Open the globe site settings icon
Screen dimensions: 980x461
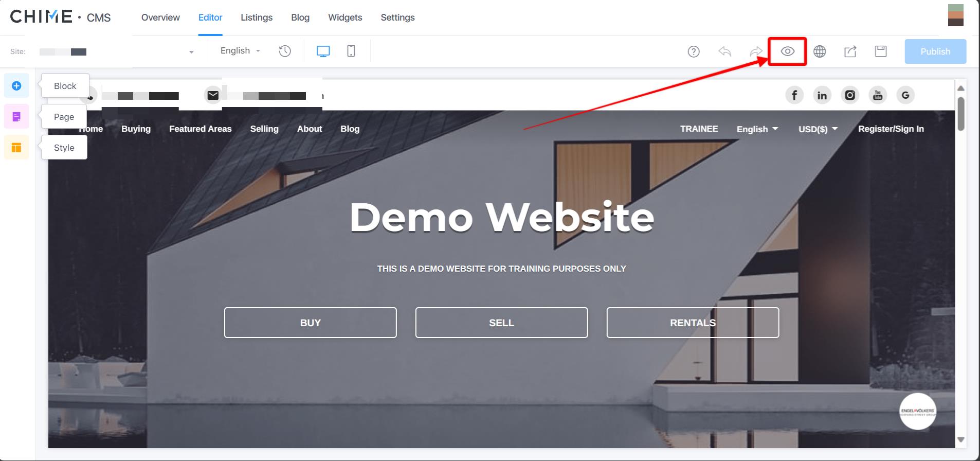[820, 51]
